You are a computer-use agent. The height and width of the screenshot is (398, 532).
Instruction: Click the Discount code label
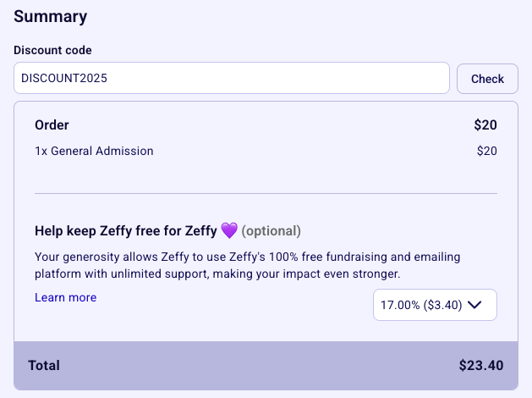(x=52, y=51)
